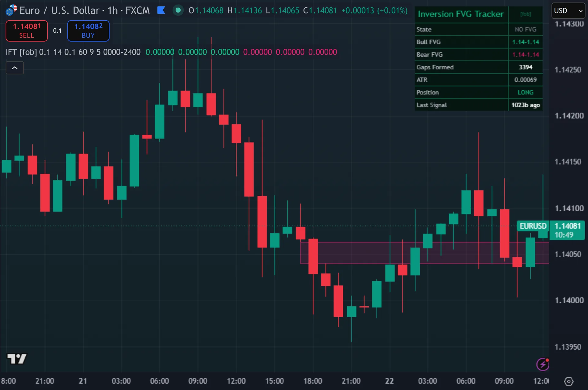Open the lightning bolt go-to-realtime icon
Viewport: 588px width, 390px height.
coord(543,364)
